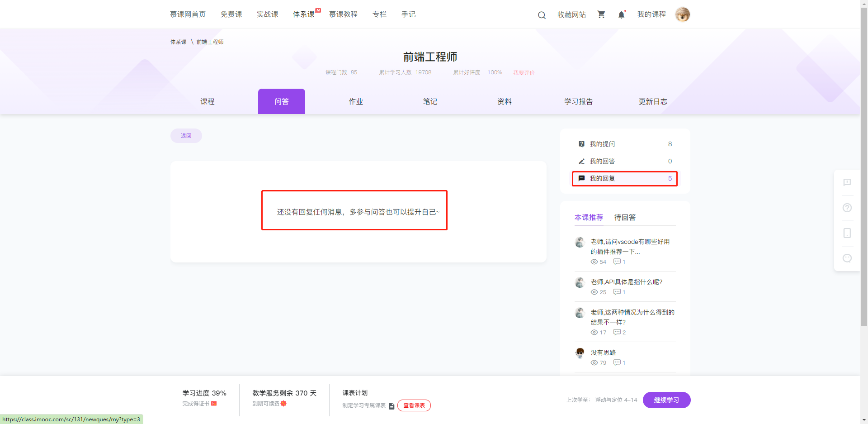Image resolution: width=868 pixels, height=424 pixels.
Task: Click comment icon under 结果不一样 question
Action: click(617, 332)
